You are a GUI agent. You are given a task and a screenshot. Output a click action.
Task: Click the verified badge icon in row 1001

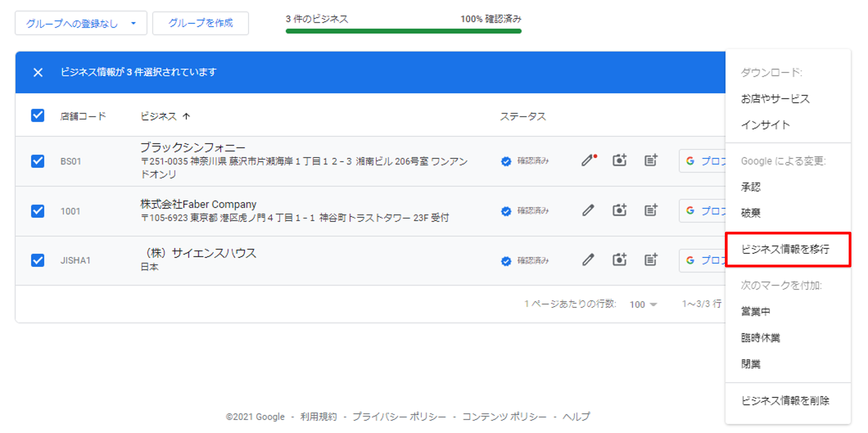(x=506, y=211)
